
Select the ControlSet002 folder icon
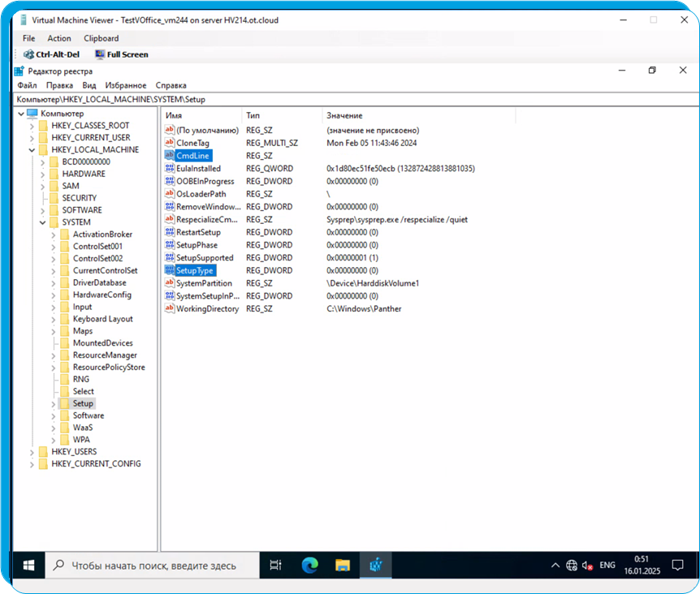65,258
